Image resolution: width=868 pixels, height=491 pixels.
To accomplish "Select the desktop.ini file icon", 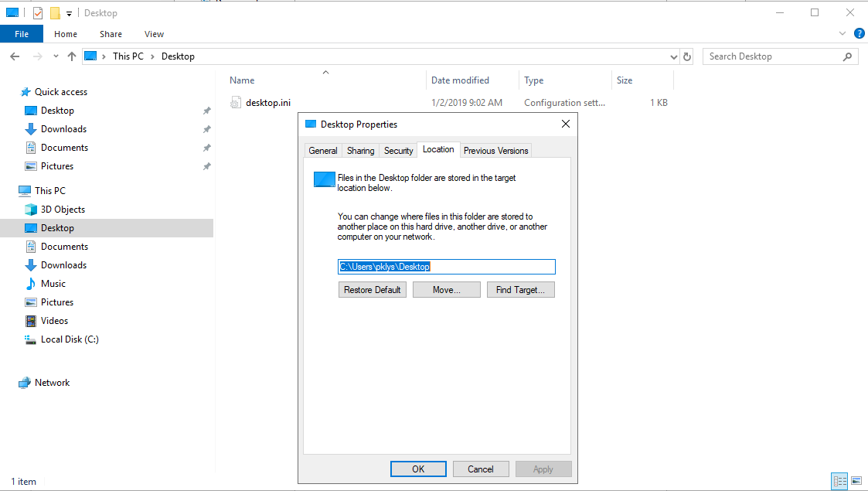I will (236, 102).
